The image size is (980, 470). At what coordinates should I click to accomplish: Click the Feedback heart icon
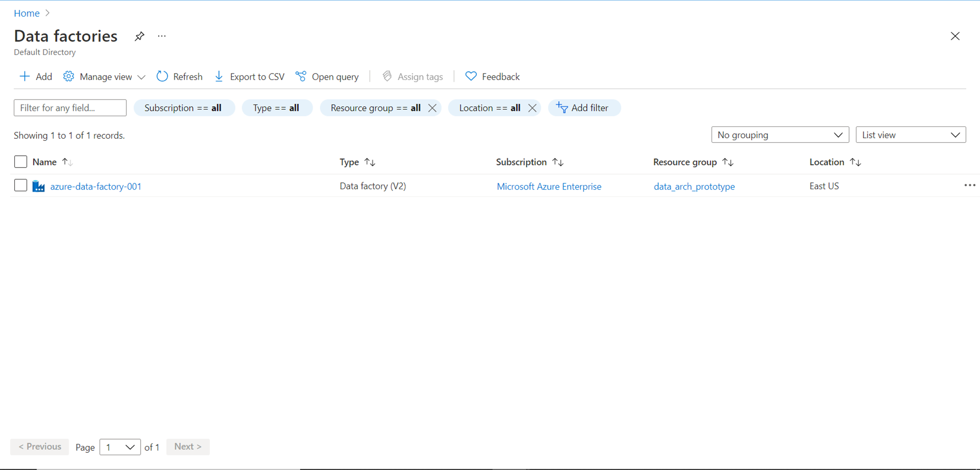click(471, 76)
